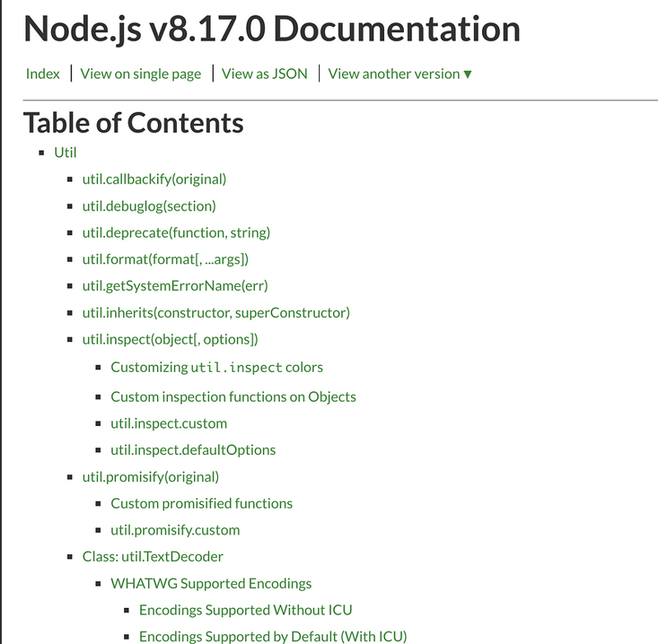Image resolution: width=658 pixels, height=644 pixels.
Task: Open the WHATWG Supported Encodings link
Action: click(x=211, y=583)
